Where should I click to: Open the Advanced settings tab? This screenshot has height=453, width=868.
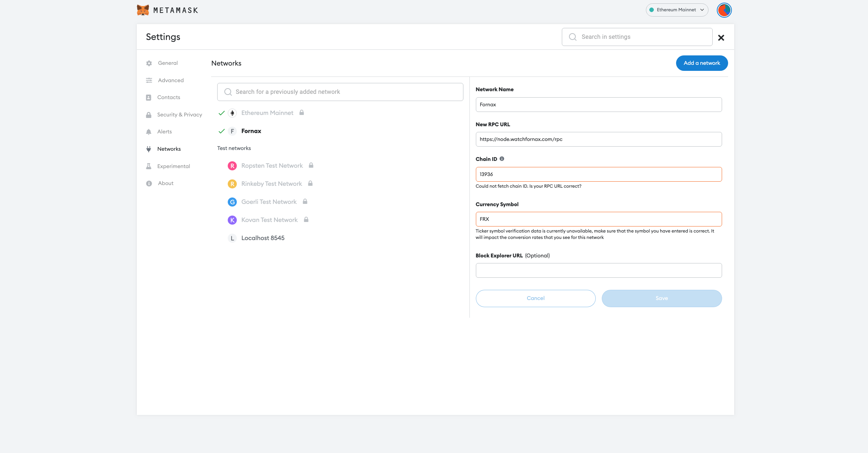click(170, 80)
